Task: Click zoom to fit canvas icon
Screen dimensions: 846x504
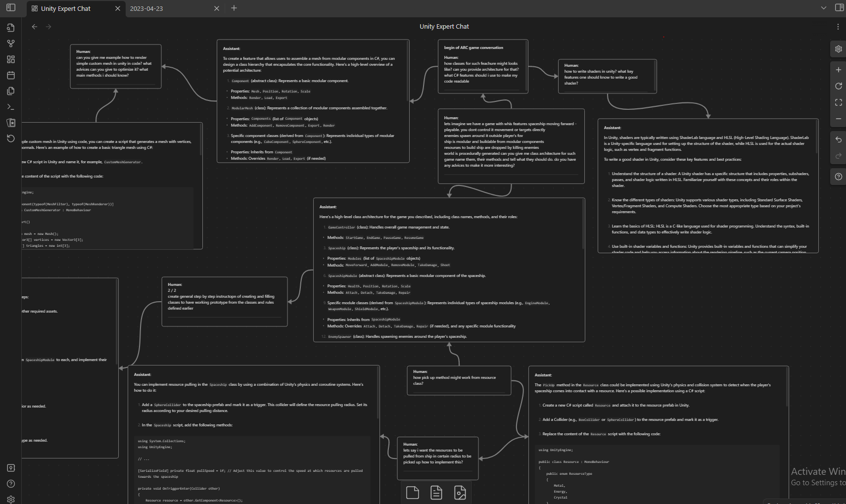Action: click(x=838, y=102)
